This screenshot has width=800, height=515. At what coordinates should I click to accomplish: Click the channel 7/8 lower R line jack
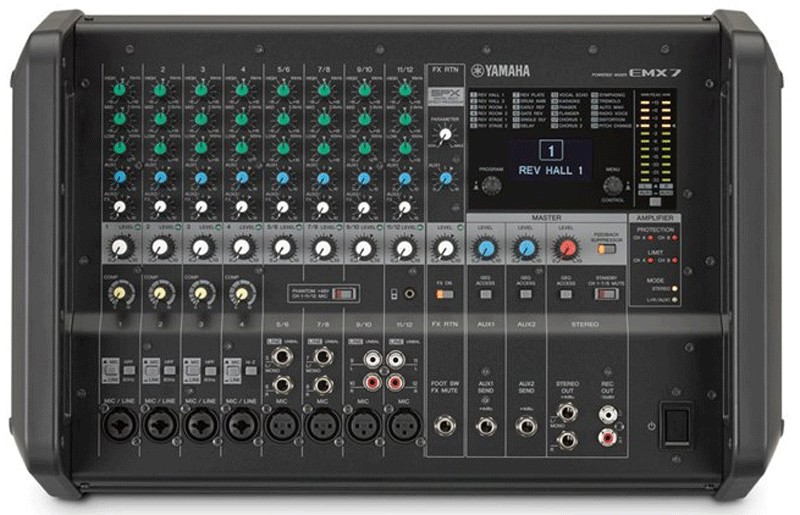pos(323,385)
